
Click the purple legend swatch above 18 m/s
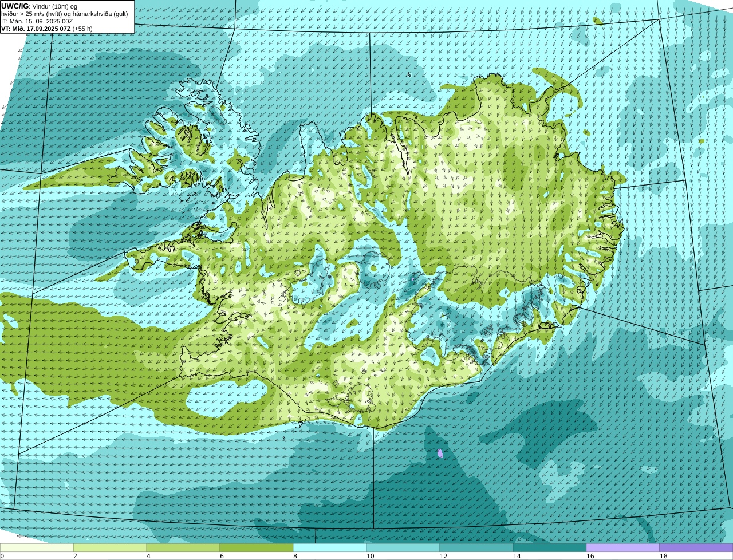pyautogui.click(x=696, y=547)
